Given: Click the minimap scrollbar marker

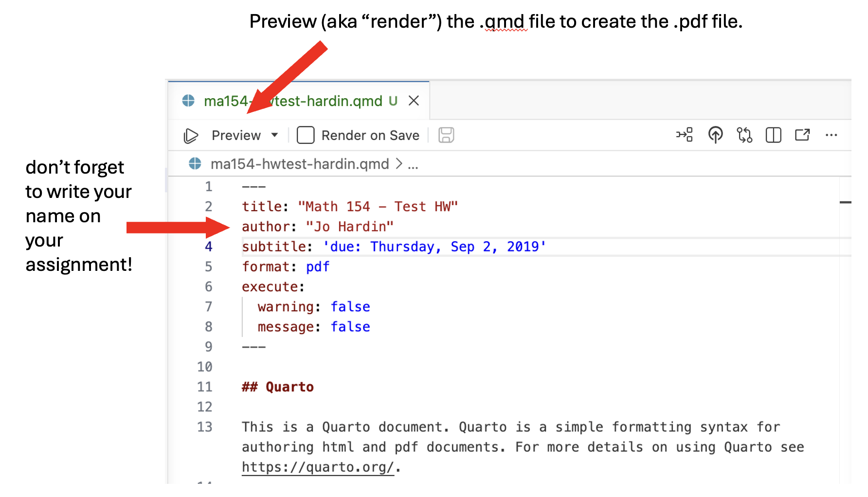Looking at the screenshot, I should tap(845, 202).
